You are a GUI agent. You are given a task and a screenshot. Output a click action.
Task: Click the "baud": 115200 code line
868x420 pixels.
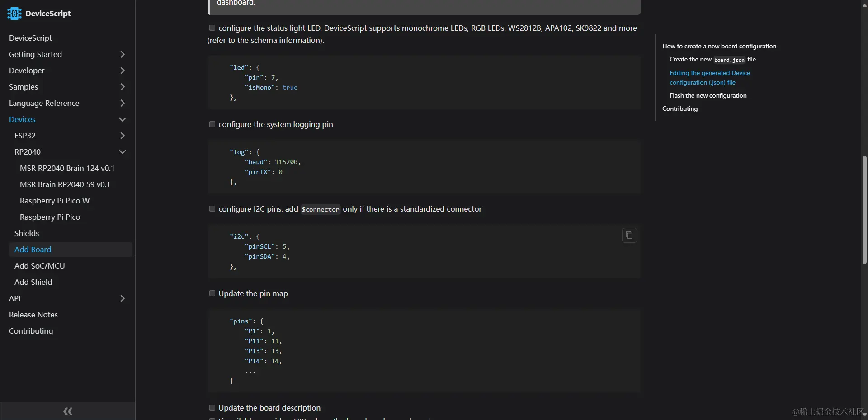click(273, 162)
